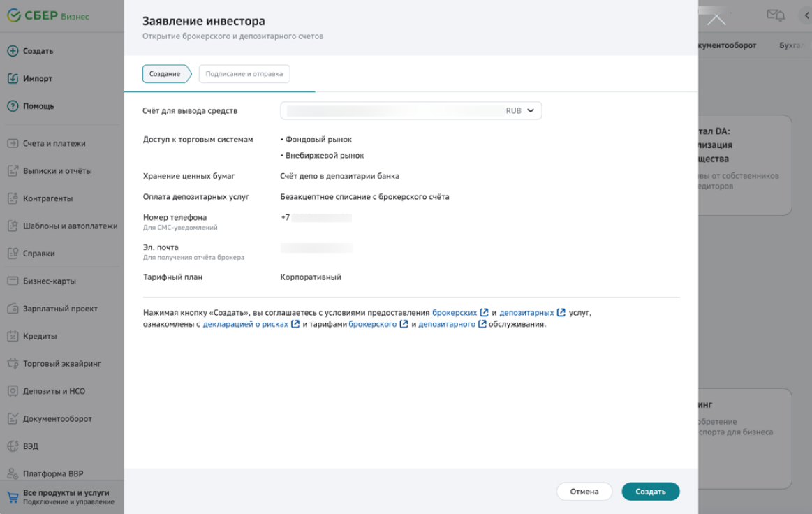The image size is (812, 514).
Task: Click the Импорт icon in sidebar
Action: (13, 79)
